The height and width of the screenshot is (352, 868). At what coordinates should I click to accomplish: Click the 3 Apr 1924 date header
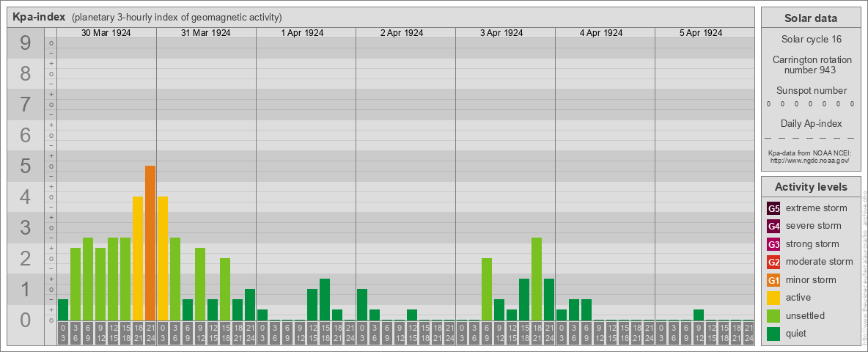(501, 33)
